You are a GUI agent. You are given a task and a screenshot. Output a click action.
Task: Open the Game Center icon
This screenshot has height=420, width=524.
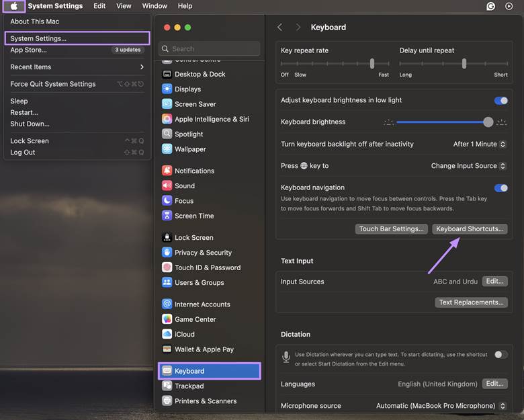(167, 319)
